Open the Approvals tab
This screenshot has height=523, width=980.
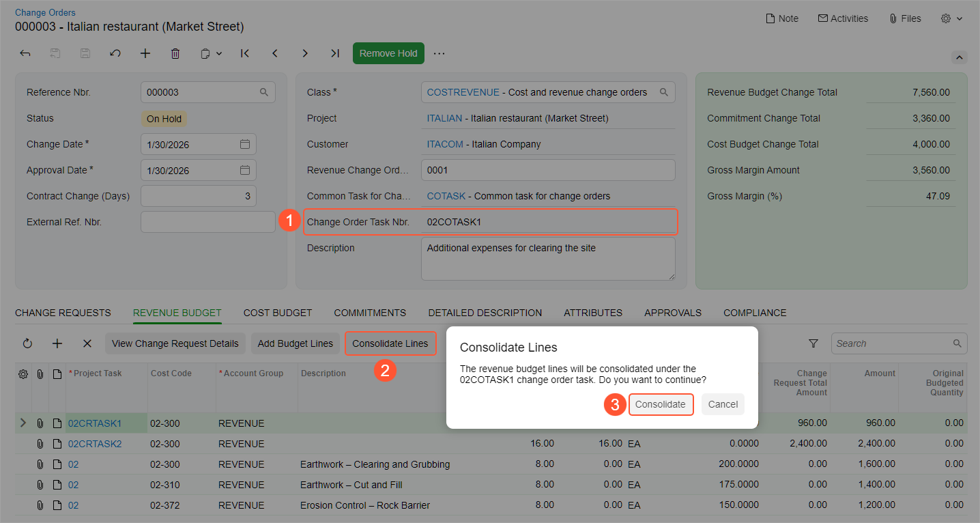click(x=673, y=313)
